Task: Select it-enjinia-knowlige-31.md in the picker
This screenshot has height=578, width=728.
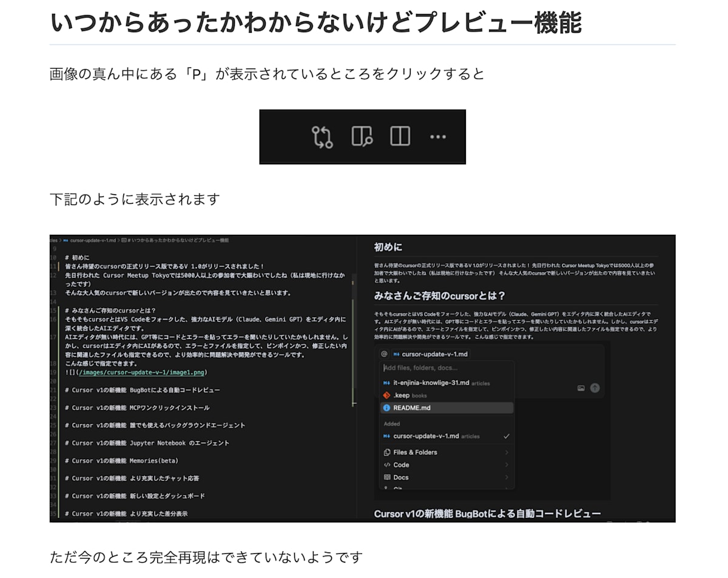Action: click(x=447, y=383)
